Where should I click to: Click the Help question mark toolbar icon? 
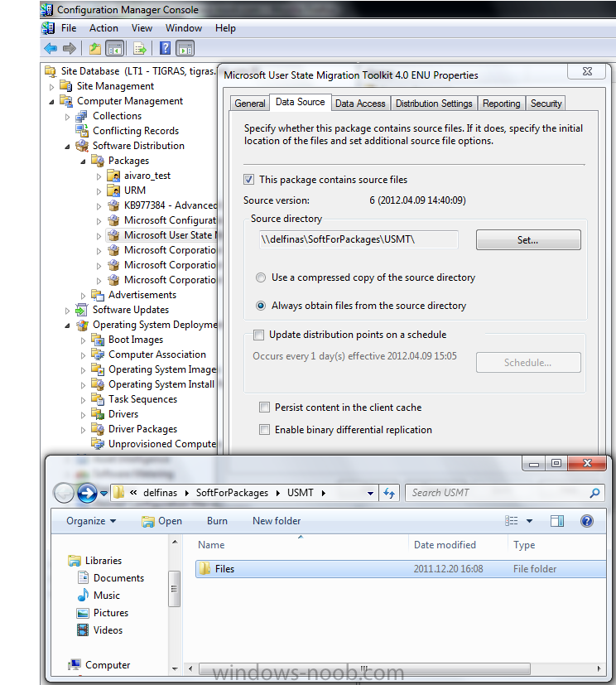(165, 48)
